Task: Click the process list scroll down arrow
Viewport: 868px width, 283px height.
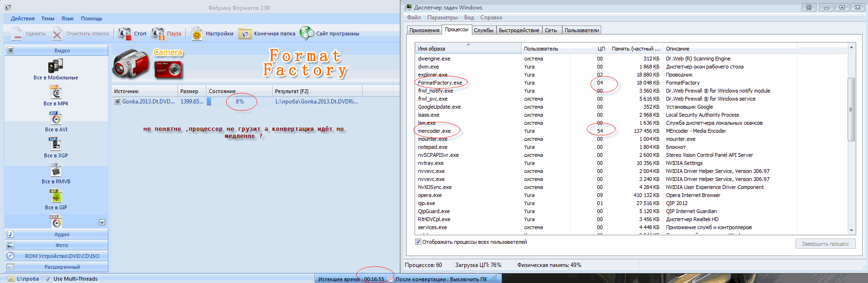Action: tap(851, 230)
